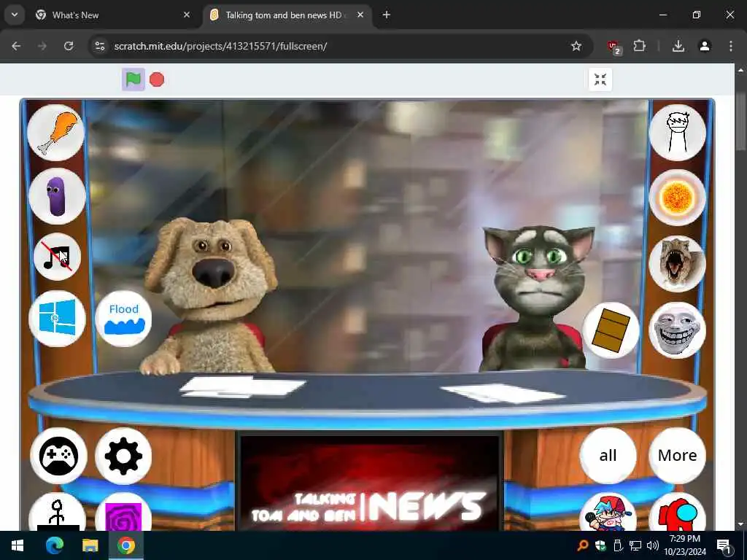
Task: Click the chicken drumstick button
Action: click(55, 133)
